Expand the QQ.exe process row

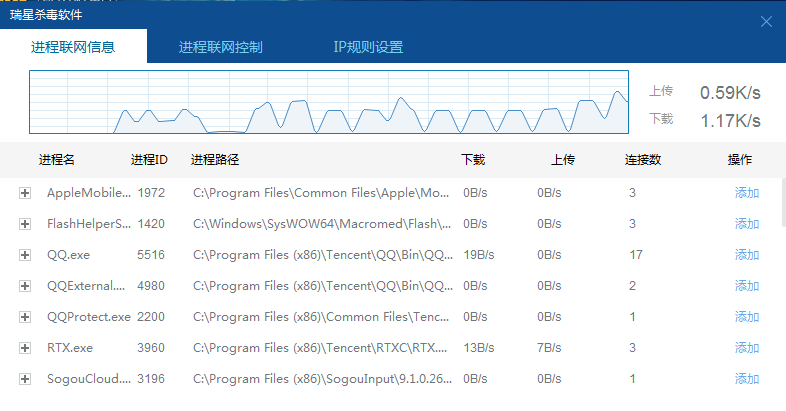point(25,255)
